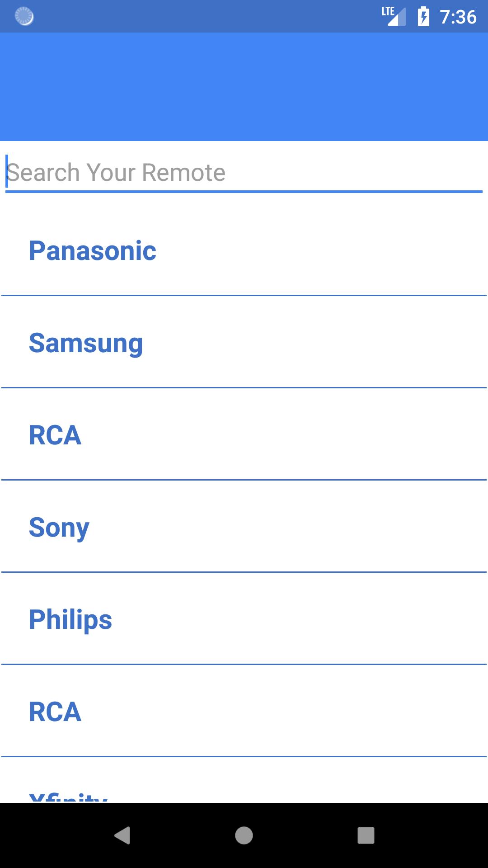Open the RCA entry below Samsung
This screenshot has height=868, width=488.
pos(55,435)
